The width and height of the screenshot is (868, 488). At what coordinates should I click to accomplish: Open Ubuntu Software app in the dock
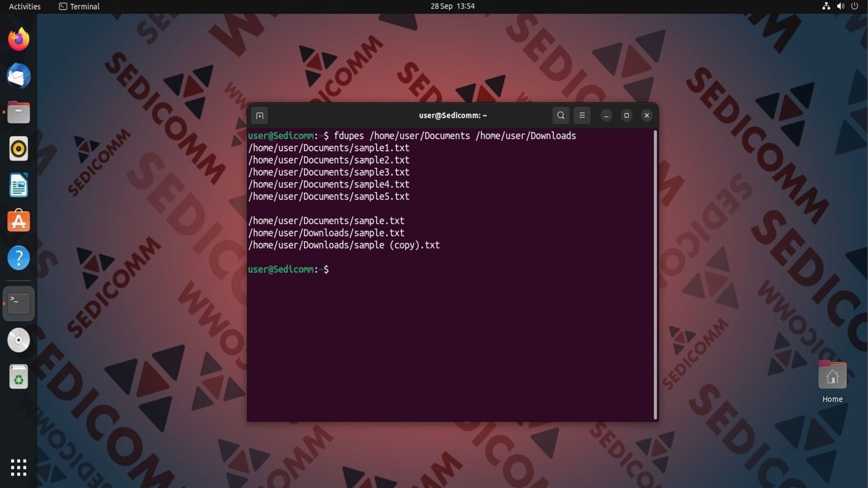19,221
